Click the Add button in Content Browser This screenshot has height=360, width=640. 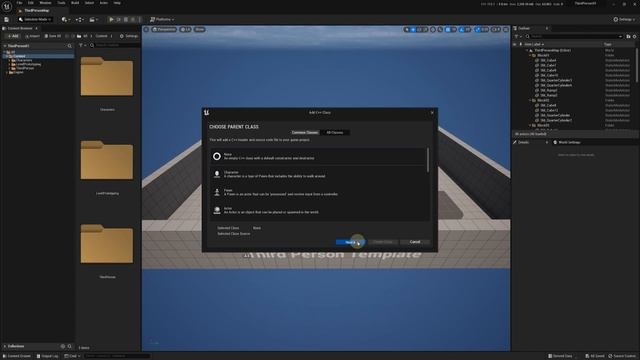(x=12, y=36)
